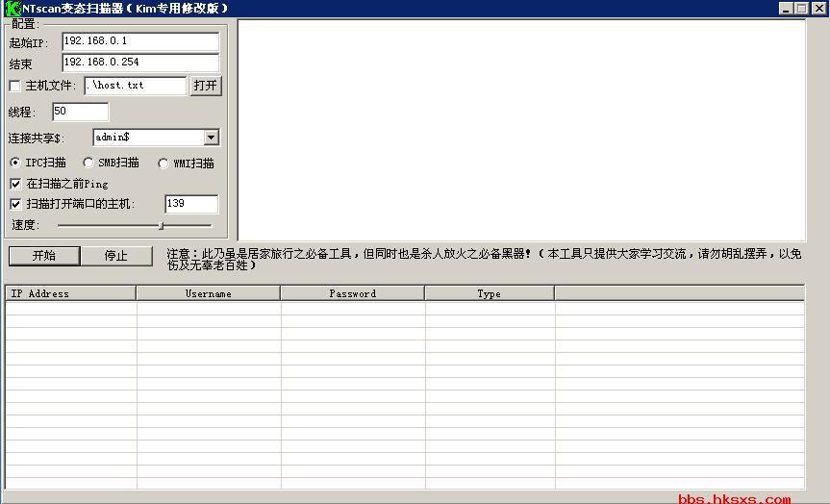This screenshot has width=830, height=504.
Task: Enable the host file checkbox
Action: [14, 86]
